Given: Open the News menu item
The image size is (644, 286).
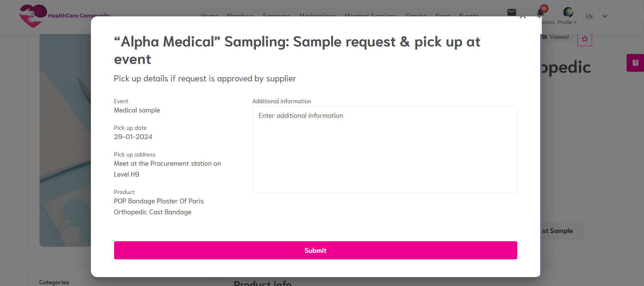Looking at the screenshot, I should click(443, 15).
